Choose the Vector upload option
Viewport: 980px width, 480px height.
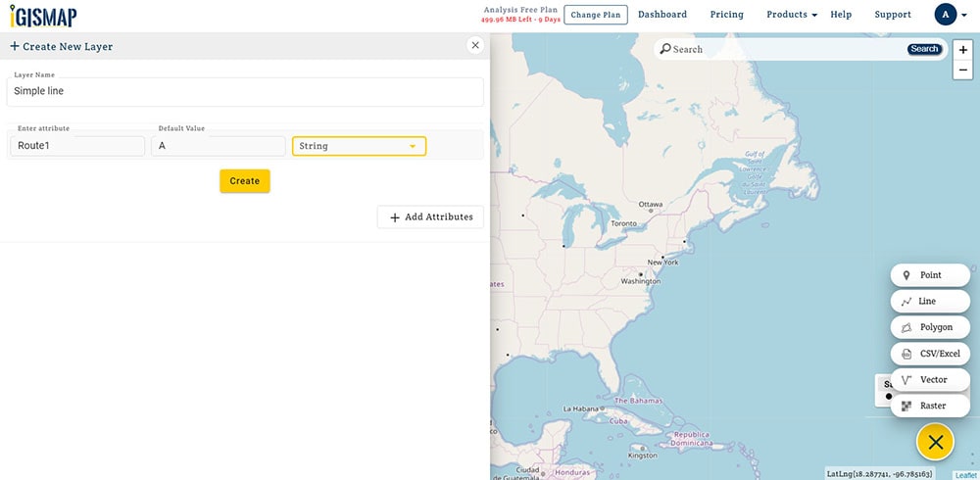click(930, 380)
